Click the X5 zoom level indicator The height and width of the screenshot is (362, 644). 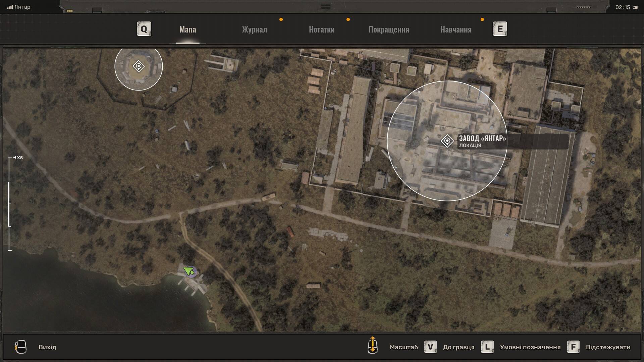(18, 158)
